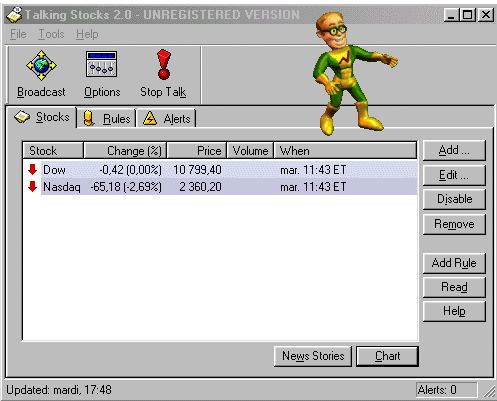This screenshot has height=401, width=497.
Task: Sort by the Change (%) column header
Action: click(x=125, y=151)
